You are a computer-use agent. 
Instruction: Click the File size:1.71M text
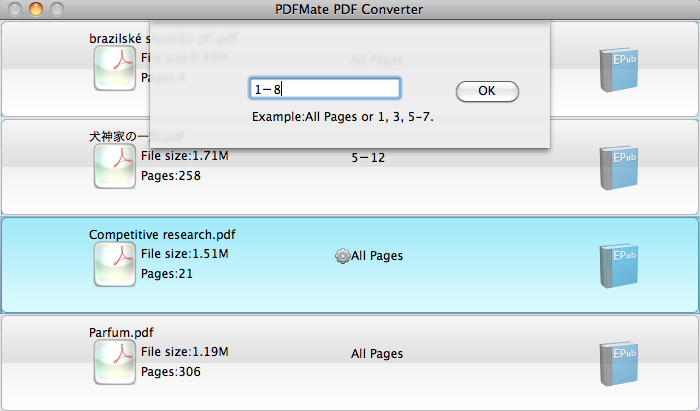pos(185,156)
